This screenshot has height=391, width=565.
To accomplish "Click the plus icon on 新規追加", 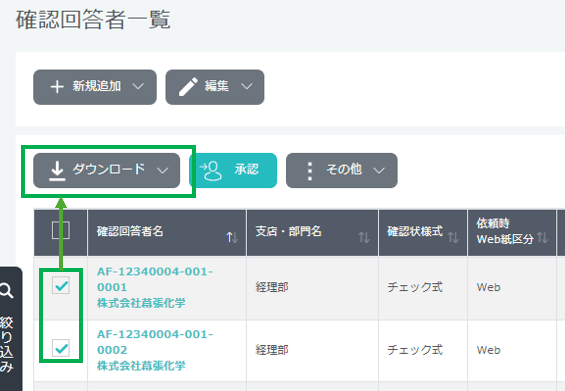I will click(57, 87).
